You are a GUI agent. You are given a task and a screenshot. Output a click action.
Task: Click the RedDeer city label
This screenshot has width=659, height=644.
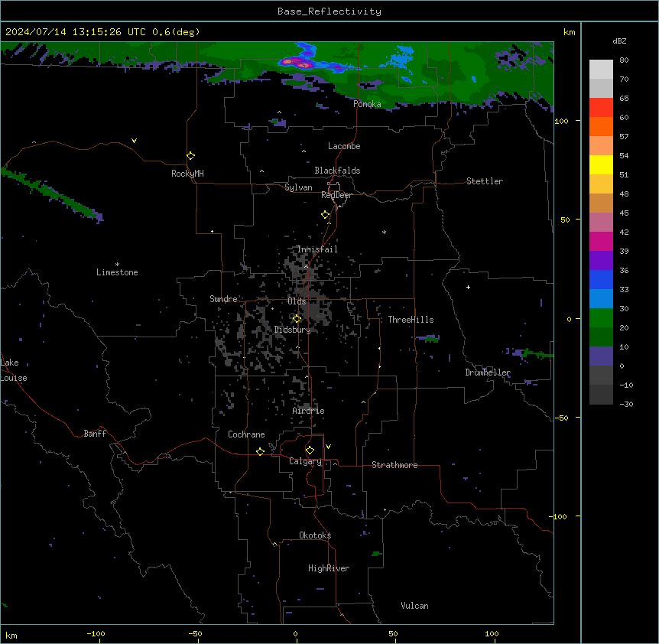[x=336, y=195]
